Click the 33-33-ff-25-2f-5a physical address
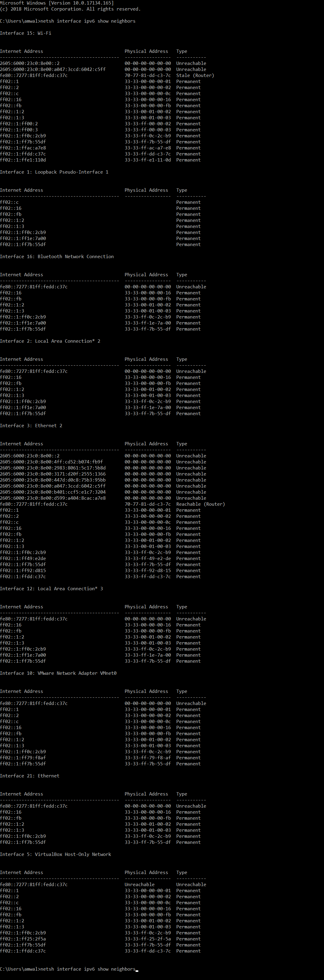324x980 pixels. click(148, 939)
